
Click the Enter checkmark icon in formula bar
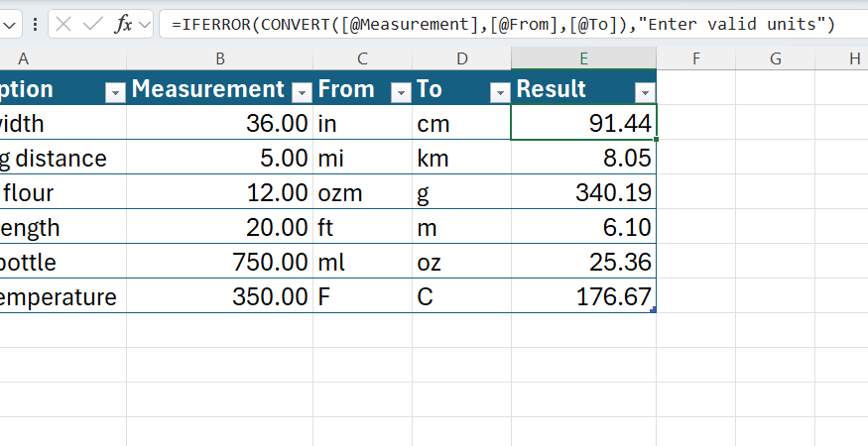click(x=92, y=24)
